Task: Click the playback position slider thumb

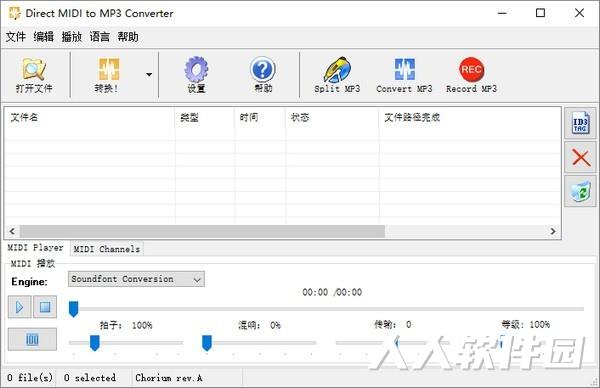Action: [x=73, y=309]
